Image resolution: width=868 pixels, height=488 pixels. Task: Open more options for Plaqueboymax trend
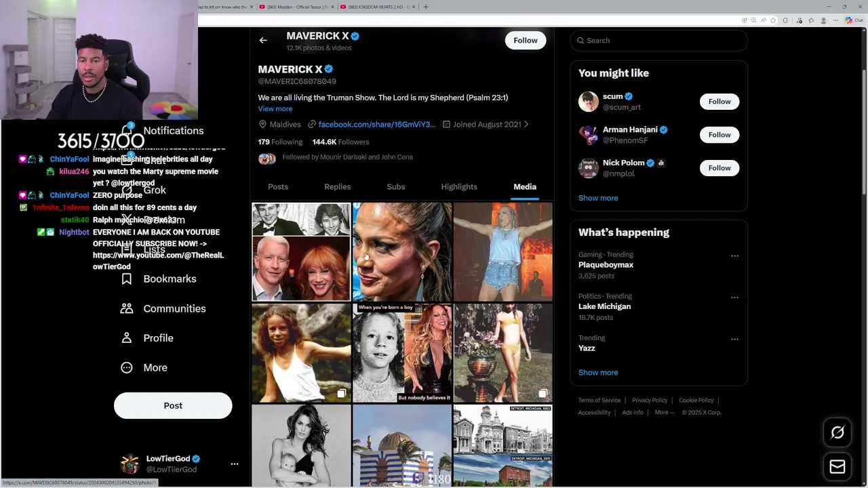coord(734,256)
